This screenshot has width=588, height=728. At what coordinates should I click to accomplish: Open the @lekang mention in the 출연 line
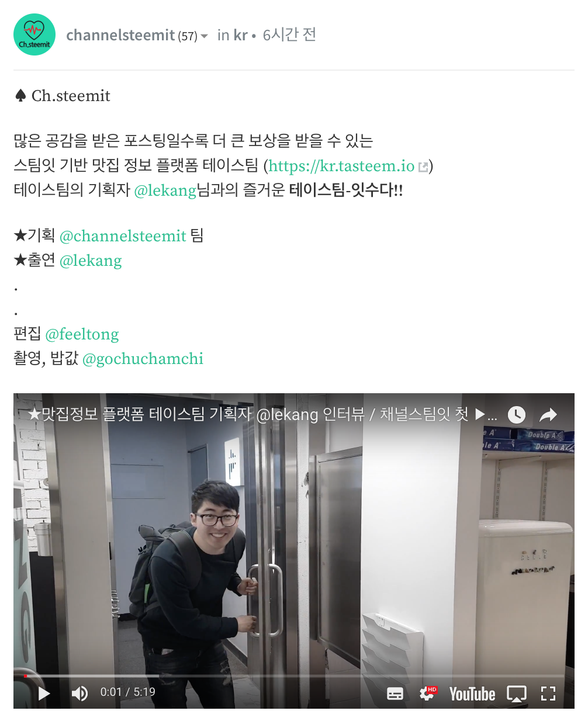click(x=91, y=261)
